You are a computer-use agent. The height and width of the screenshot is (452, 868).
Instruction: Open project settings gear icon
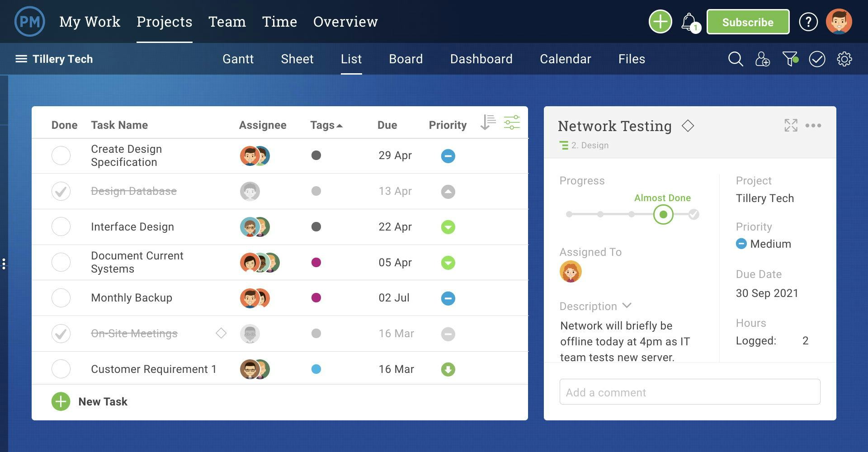click(x=844, y=59)
